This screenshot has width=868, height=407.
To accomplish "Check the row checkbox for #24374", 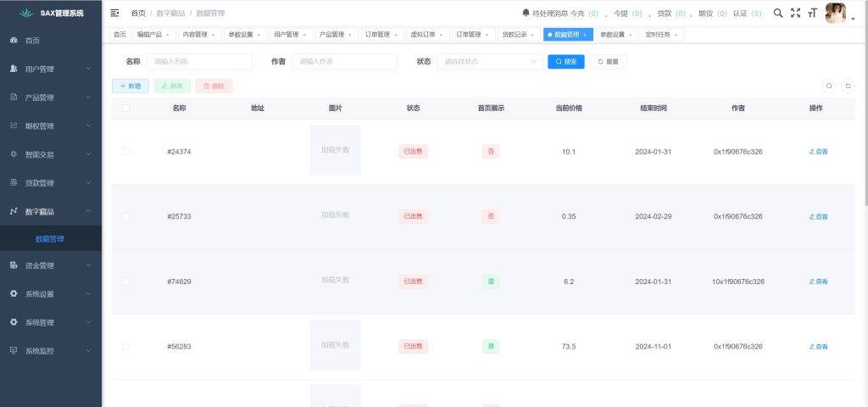I will [125, 151].
